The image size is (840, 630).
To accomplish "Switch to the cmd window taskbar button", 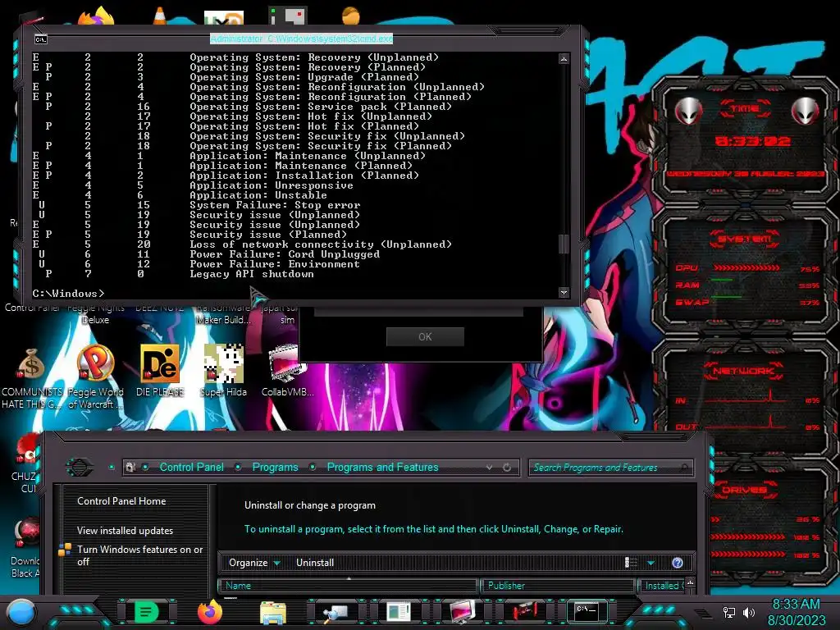I will [x=587, y=611].
